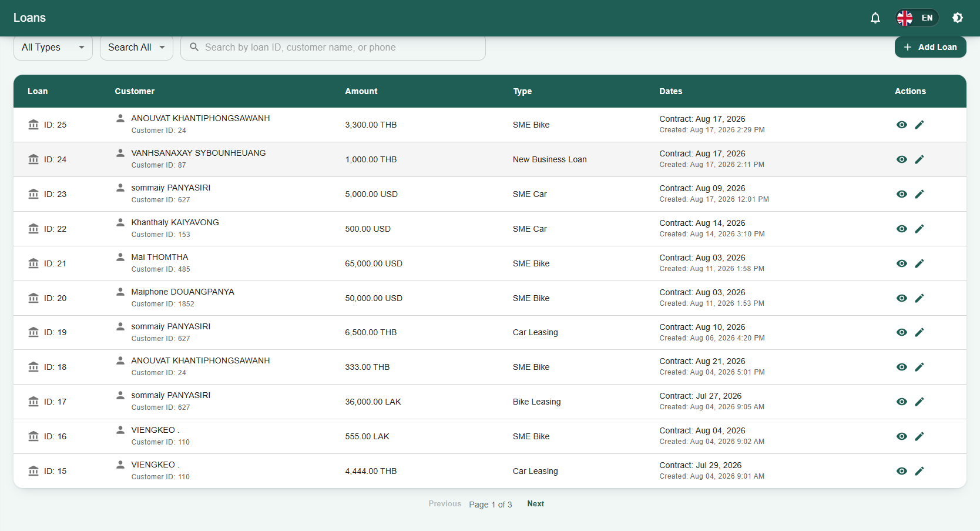
Task: Toggle the theme brightness icon
Action: tap(958, 18)
